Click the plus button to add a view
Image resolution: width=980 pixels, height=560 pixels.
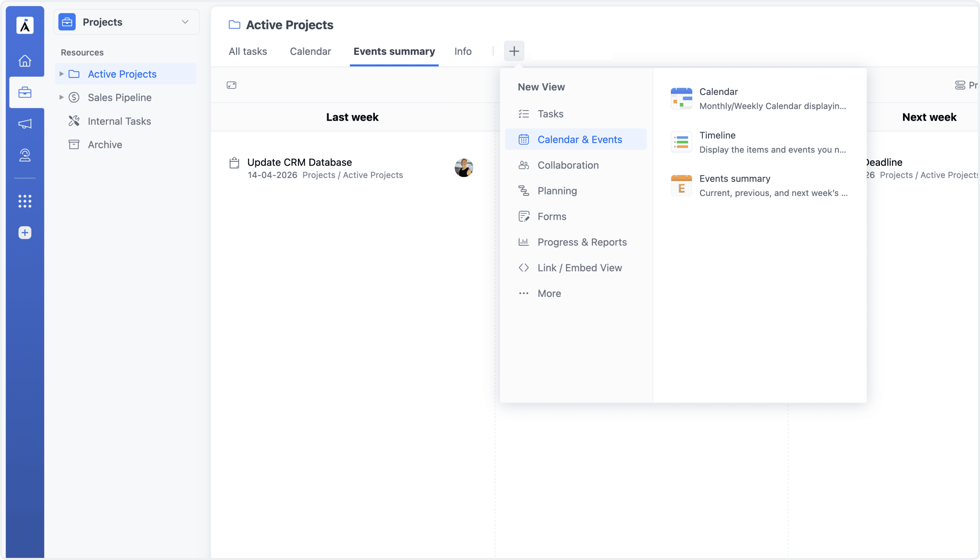pos(514,51)
